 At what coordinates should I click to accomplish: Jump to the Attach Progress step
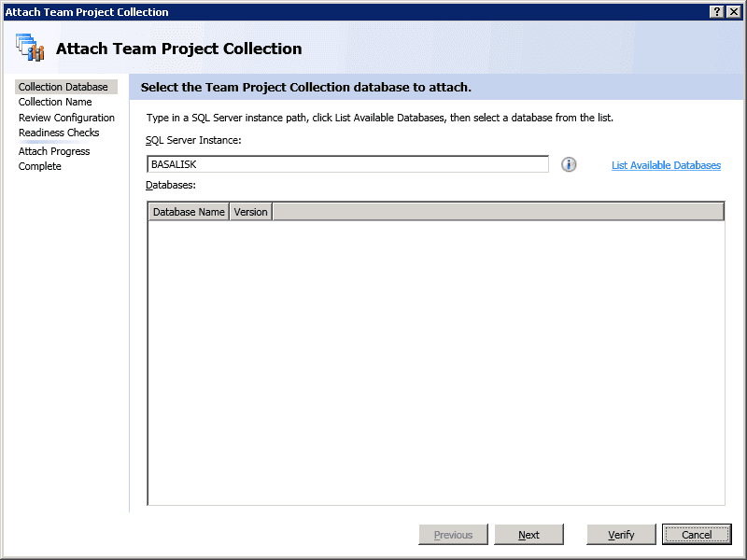54,151
